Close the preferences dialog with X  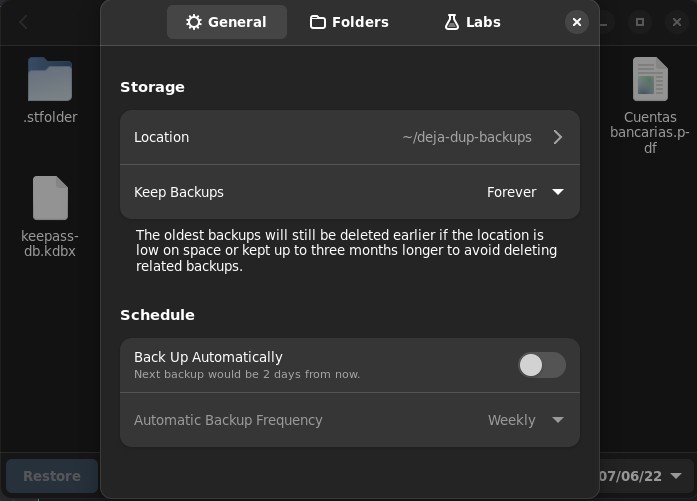click(577, 22)
